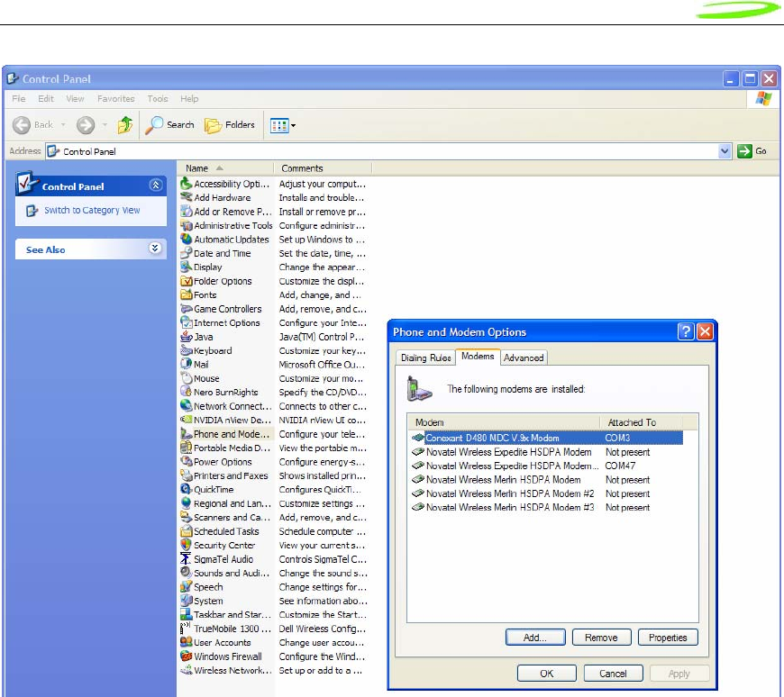
Task: Open Windows Firewall icon
Action: point(187,656)
